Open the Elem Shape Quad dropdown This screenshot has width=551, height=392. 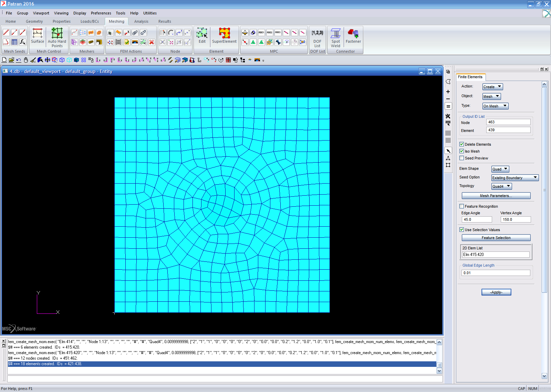point(500,169)
